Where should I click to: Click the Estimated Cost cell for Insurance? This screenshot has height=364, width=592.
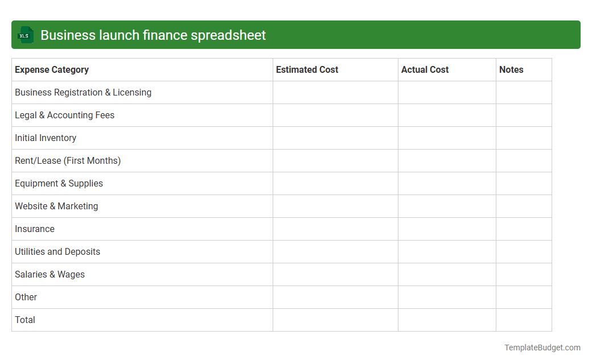pyautogui.click(x=335, y=229)
